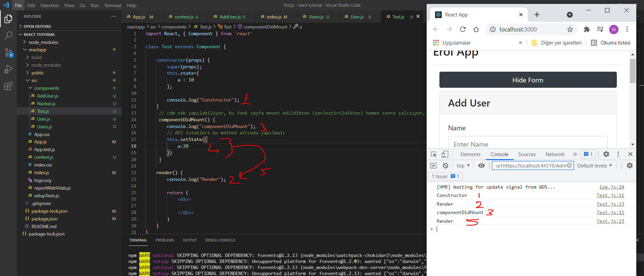Switch to the Network tab in DevTools
The height and width of the screenshot is (276, 644).
pos(555,154)
